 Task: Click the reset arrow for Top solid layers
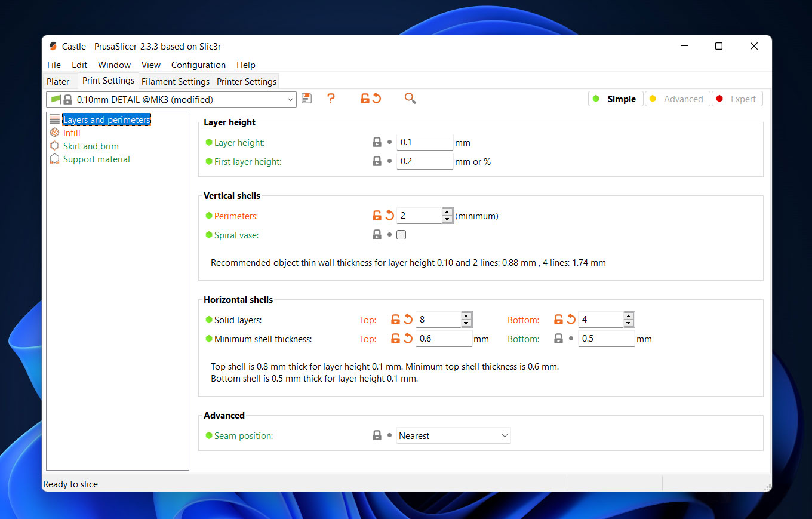click(x=408, y=320)
